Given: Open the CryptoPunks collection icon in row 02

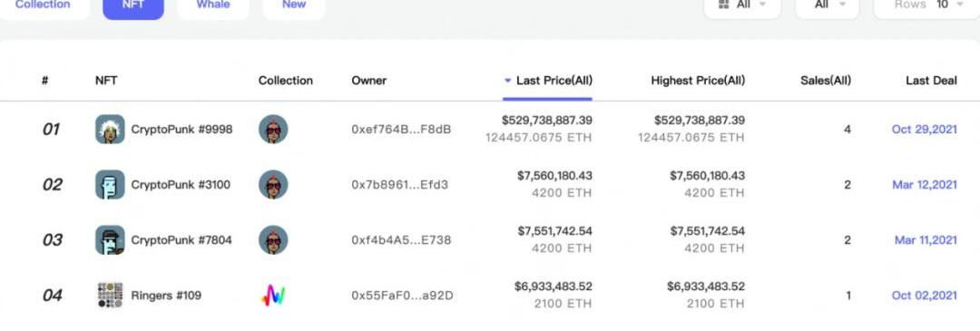Looking at the screenshot, I should [x=273, y=185].
